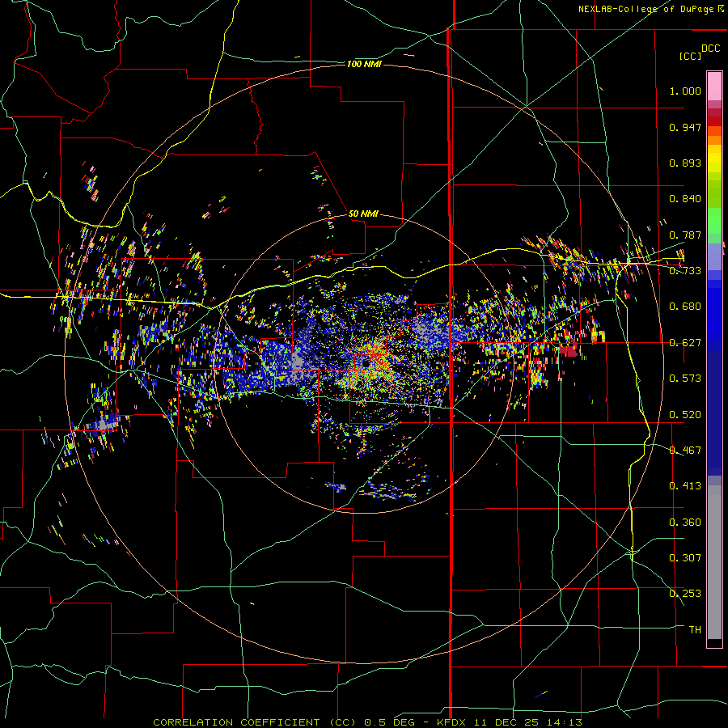728x728 pixels.
Task: Pick the red legend swatch near 0.947
Action: [714, 121]
